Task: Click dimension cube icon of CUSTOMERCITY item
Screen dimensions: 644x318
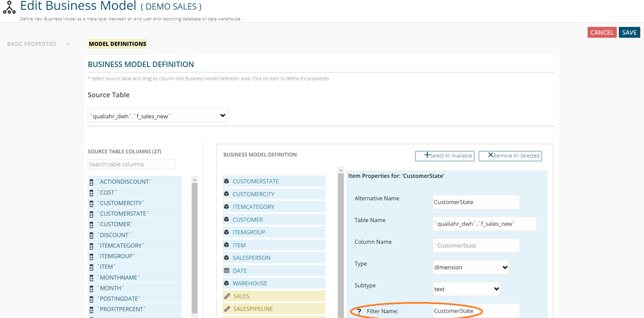Action: 226,194
